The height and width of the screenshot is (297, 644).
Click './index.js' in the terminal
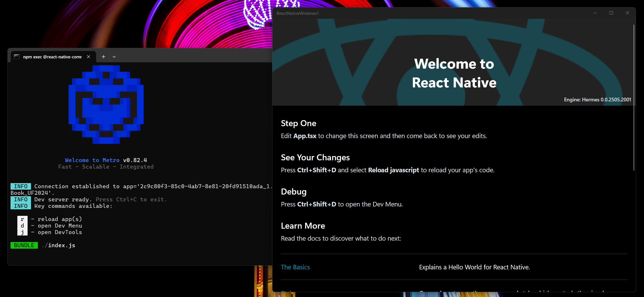(58, 245)
